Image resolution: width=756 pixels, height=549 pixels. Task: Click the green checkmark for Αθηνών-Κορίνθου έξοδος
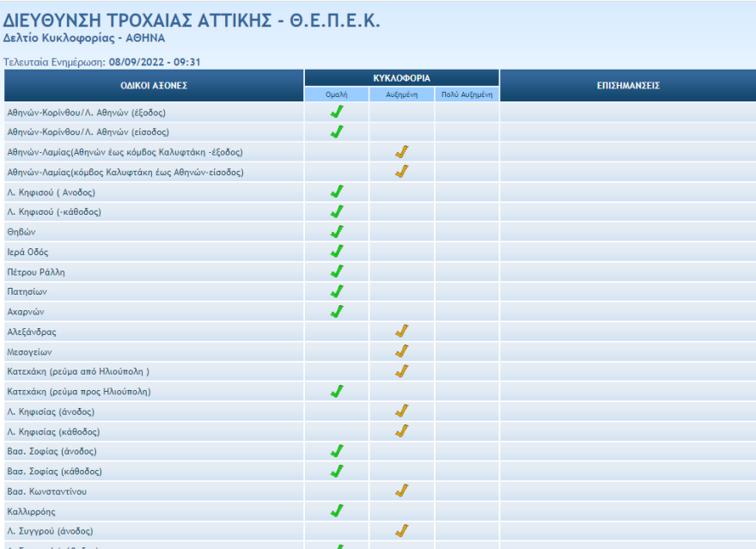(x=338, y=112)
